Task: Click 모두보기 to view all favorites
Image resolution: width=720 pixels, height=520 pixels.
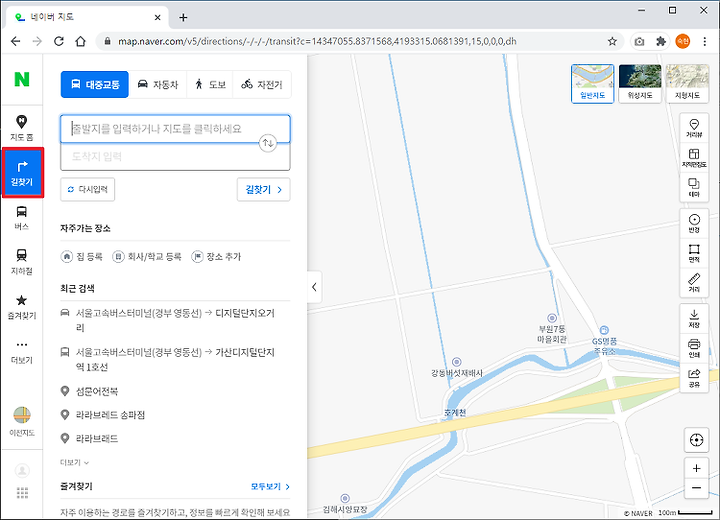Action: click(270, 486)
